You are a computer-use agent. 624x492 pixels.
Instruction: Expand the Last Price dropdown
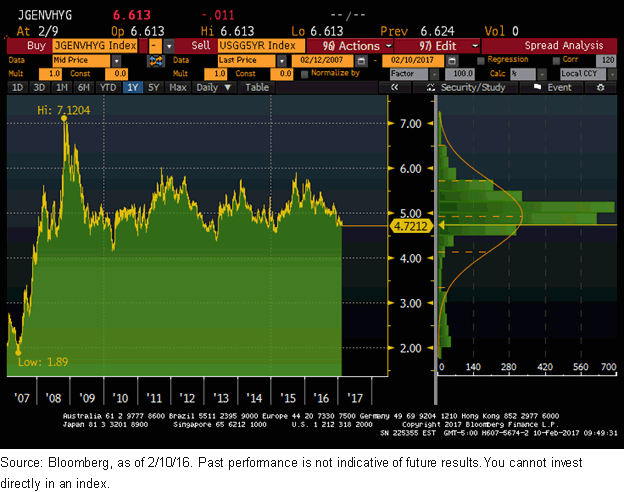click(x=282, y=61)
